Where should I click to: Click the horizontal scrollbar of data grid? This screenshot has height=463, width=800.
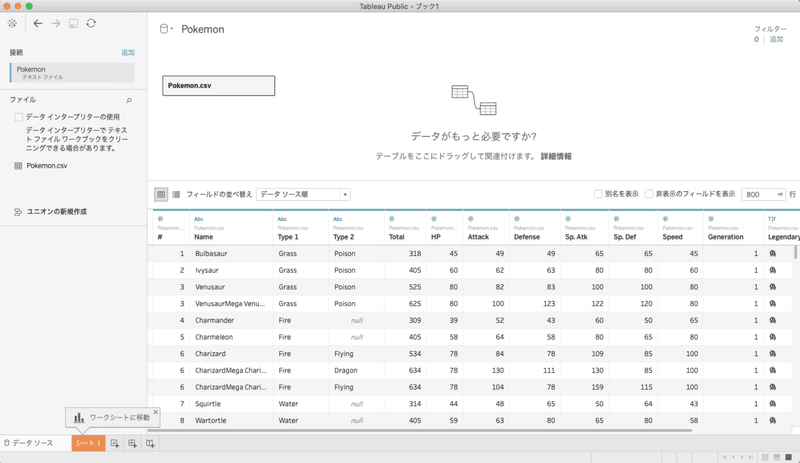pyautogui.click(x=418, y=430)
